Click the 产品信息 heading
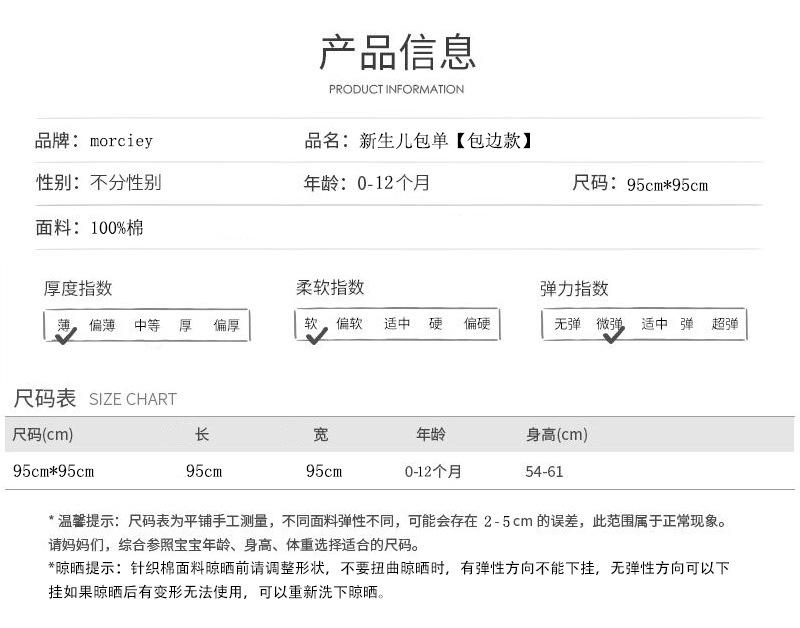 click(x=397, y=52)
